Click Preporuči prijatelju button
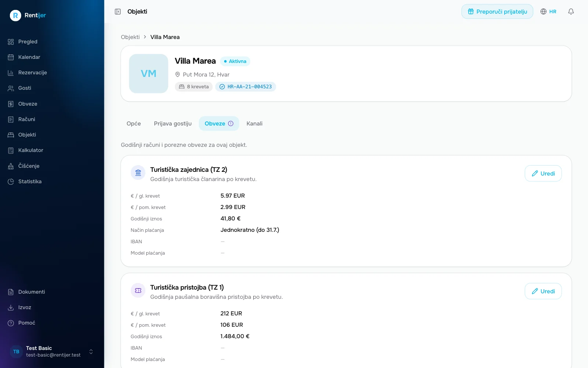 point(497,12)
